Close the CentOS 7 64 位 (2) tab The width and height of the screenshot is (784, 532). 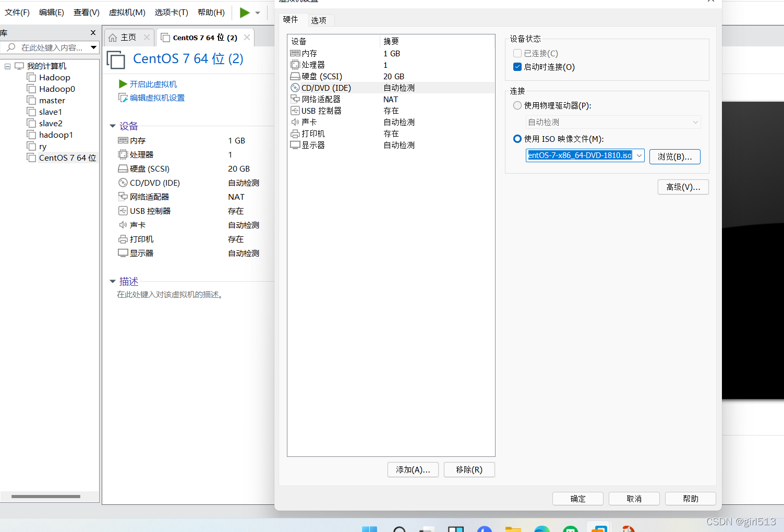[247, 38]
